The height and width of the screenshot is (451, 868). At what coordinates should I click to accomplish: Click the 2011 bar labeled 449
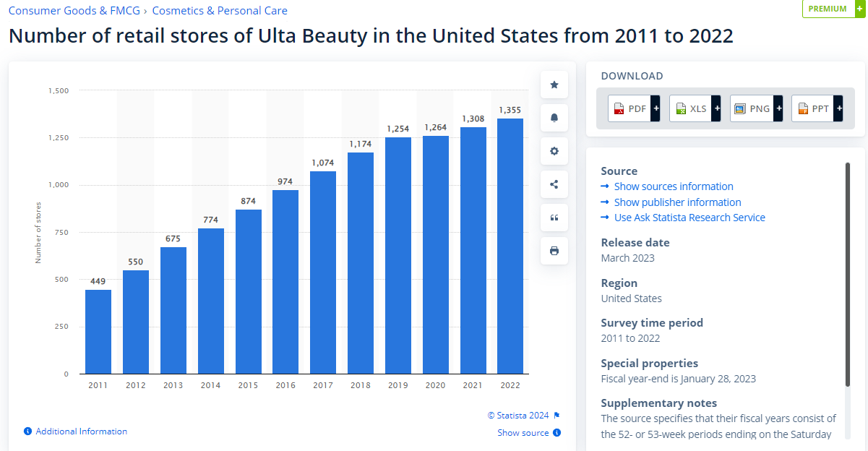click(x=98, y=332)
